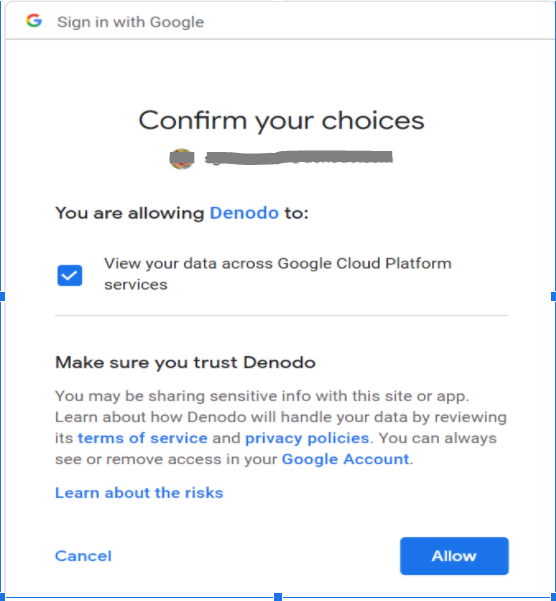Click the Confirm your choices heading
This screenshot has height=601, width=556.
281,121
